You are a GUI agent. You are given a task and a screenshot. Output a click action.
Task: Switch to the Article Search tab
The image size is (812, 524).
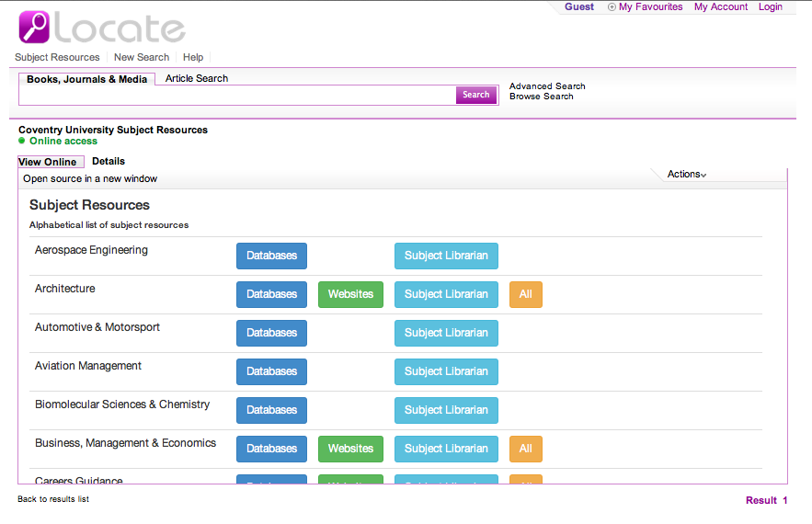(196, 79)
